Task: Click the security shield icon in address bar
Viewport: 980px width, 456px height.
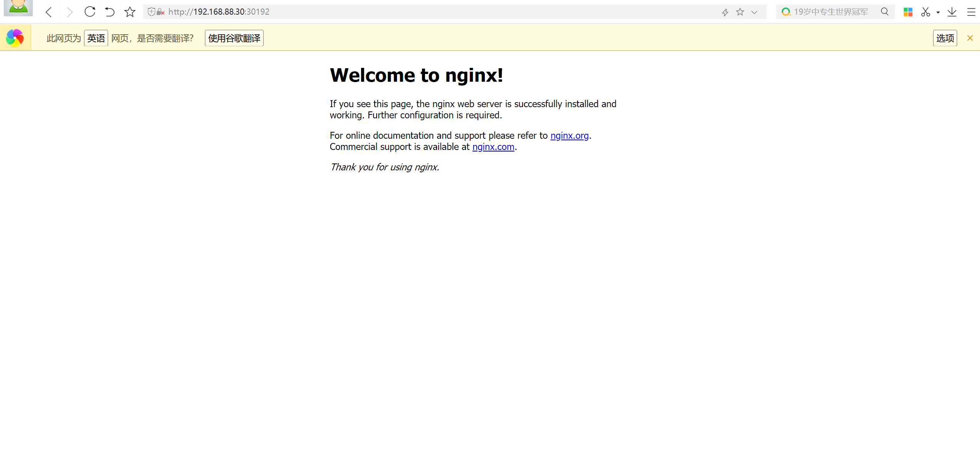Action: click(152, 12)
